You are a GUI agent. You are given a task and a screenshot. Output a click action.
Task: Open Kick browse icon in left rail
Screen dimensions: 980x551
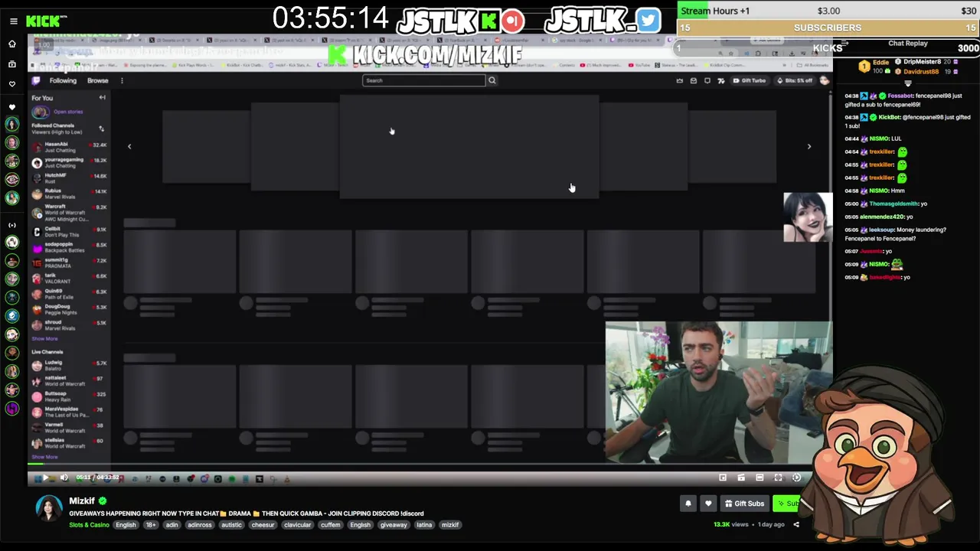[x=11, y=64]
